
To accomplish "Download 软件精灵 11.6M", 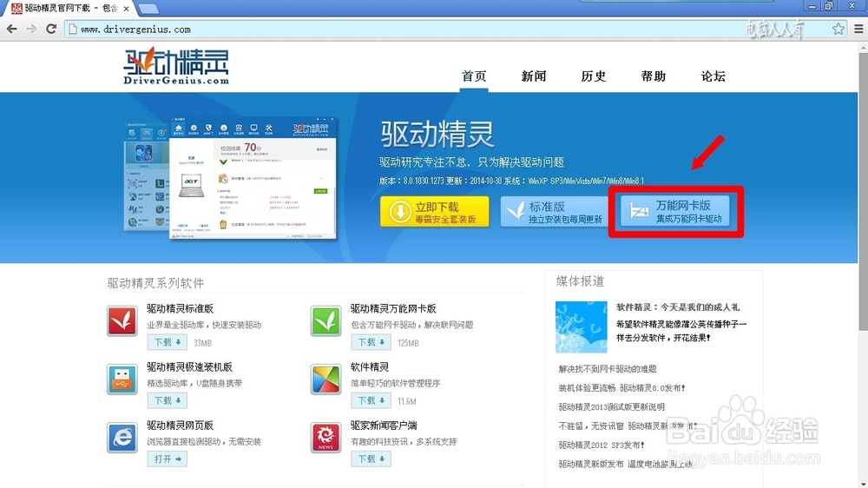I will coord(371,400).
